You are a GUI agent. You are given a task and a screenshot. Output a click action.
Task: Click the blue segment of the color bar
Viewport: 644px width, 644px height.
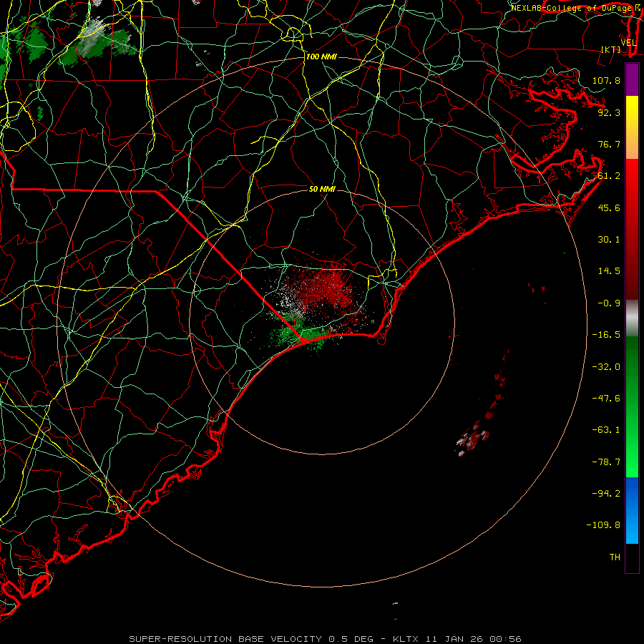[x=632, y=510]
